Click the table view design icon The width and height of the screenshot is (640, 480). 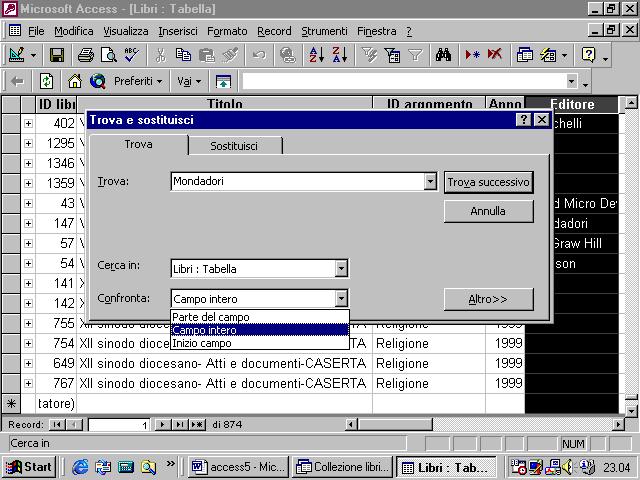coord(16,55)
